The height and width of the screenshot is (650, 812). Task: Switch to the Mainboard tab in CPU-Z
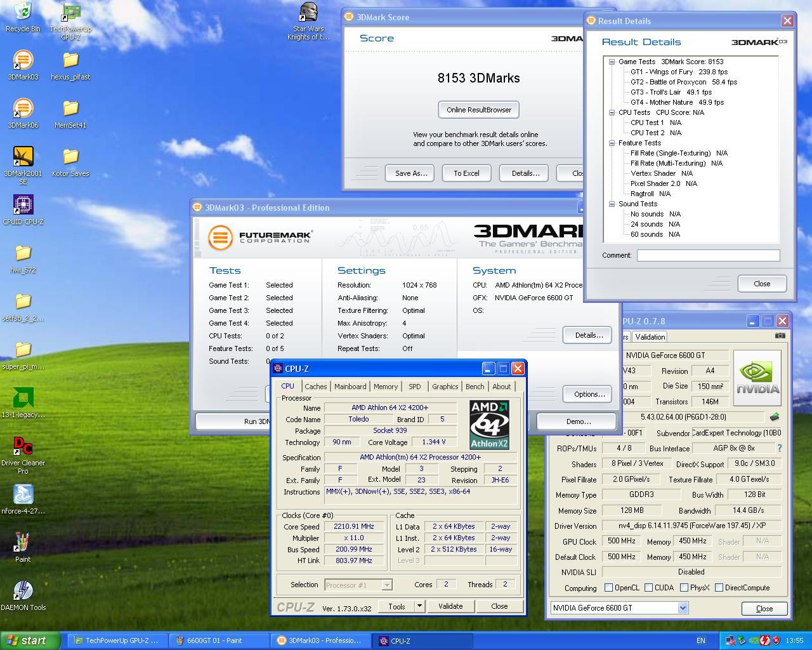(350, 387)
